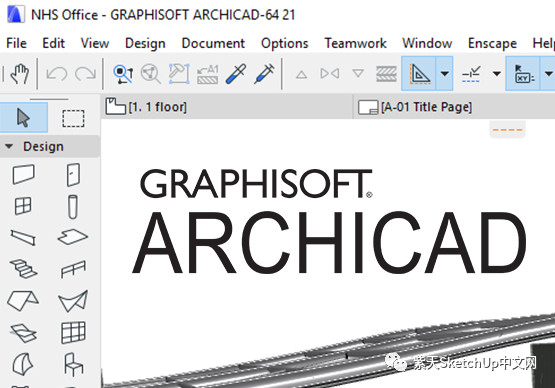Select the Curtain Wall tool
555x388 pixels.
[73, 332]
